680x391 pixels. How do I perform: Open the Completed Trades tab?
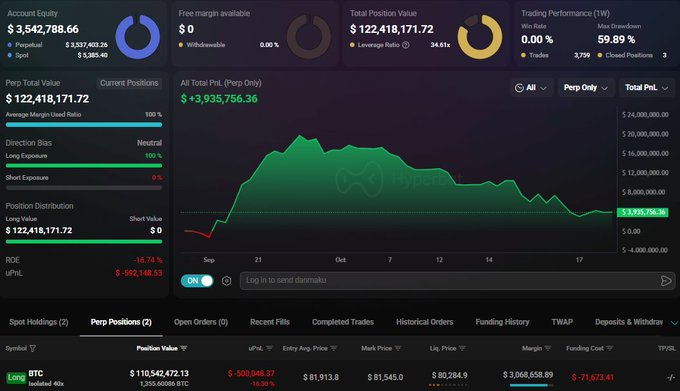tap(343, 322)
